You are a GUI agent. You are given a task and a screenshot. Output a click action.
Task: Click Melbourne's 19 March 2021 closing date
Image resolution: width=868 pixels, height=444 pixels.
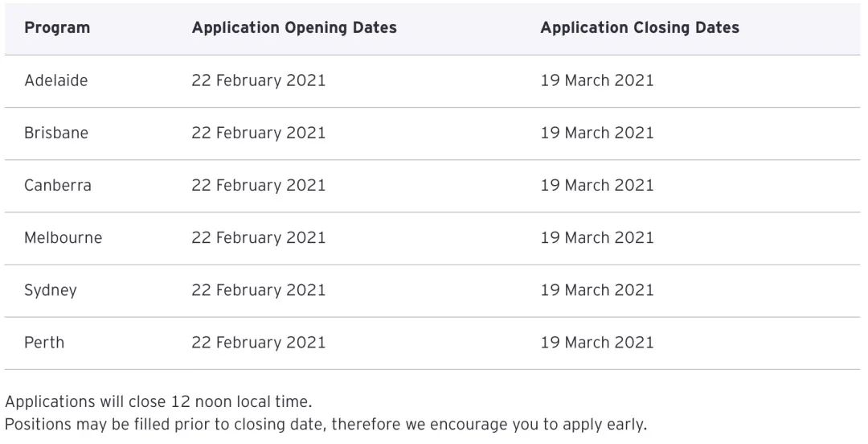pyautogui.click(x=597, y=237)
